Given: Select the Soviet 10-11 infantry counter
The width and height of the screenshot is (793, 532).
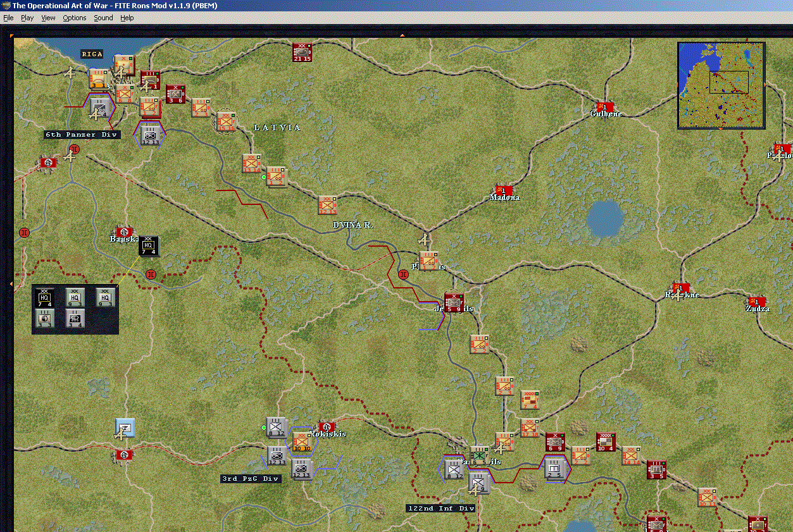Looking at the screenshot, I should 707,497.
